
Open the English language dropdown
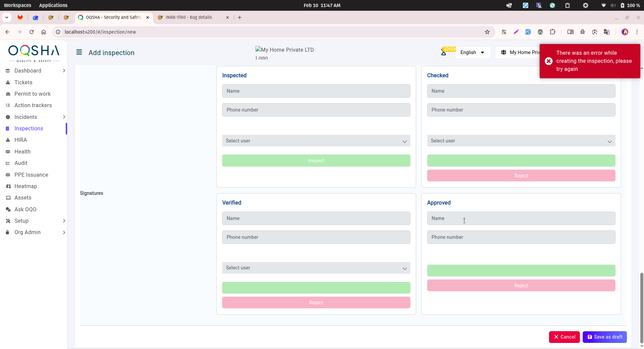pyautogui.click(x=472, y=52)
